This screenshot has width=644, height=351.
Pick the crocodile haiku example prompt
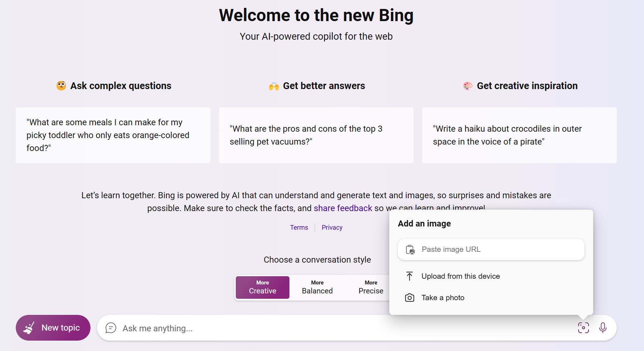point(519,135)
